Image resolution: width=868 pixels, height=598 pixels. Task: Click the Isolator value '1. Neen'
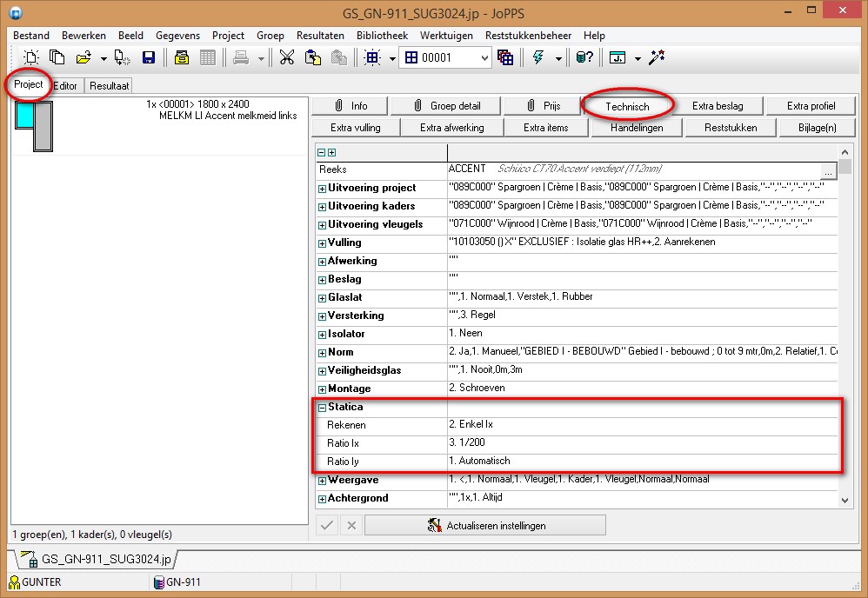(465, 333)
